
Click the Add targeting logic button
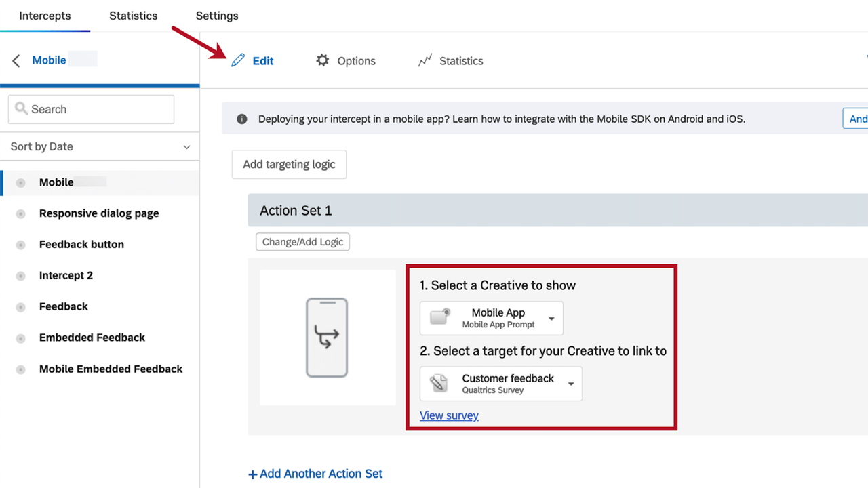[x=289, y=165]
